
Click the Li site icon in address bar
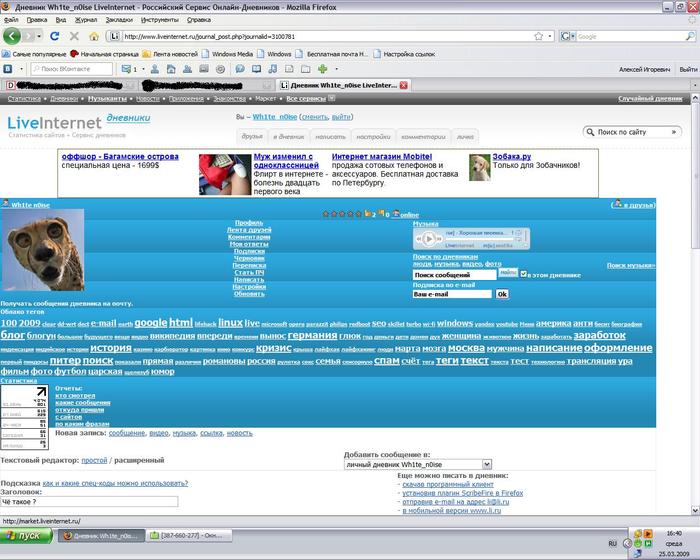[115, 36]
